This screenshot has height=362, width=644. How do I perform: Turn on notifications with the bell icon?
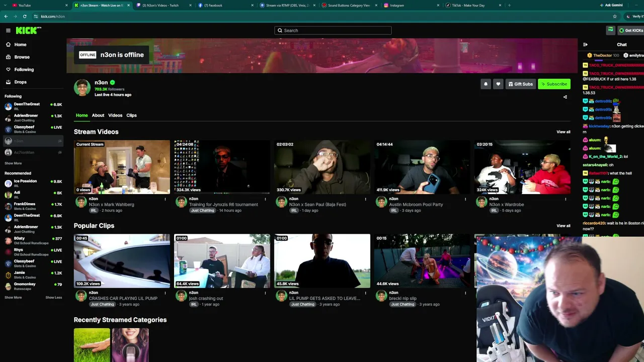[486, 84]
